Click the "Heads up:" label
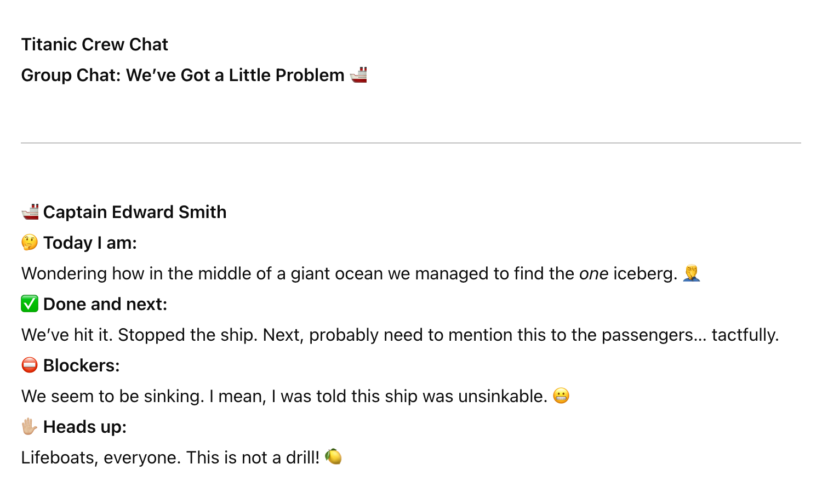 85,427
